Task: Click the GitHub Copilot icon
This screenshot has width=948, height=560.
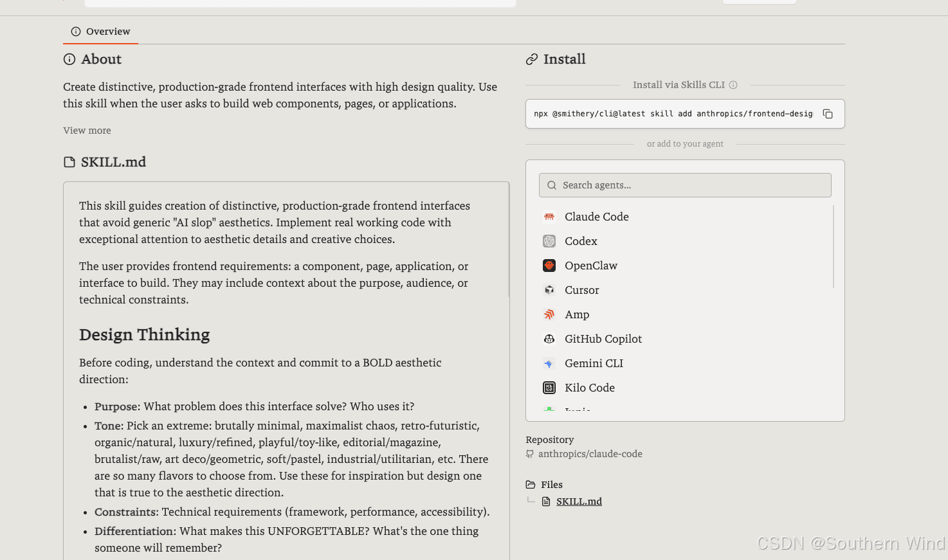Action: click(x=549, y=339)
